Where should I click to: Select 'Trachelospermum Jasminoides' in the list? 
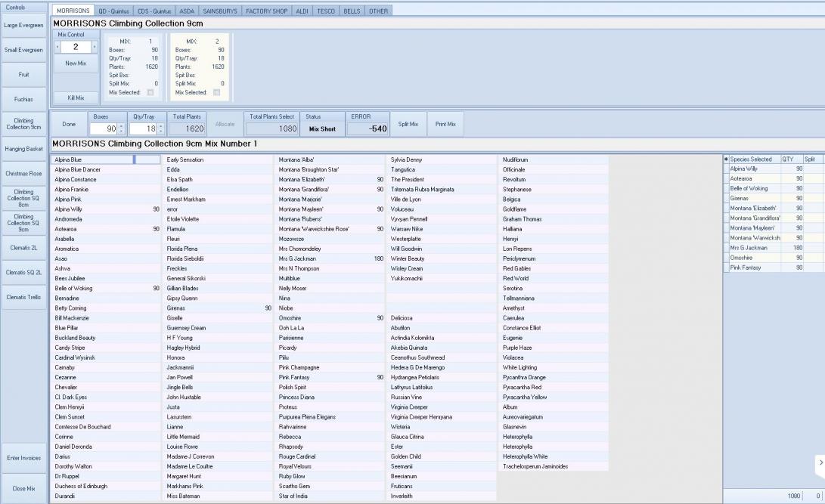pos(535,467)
